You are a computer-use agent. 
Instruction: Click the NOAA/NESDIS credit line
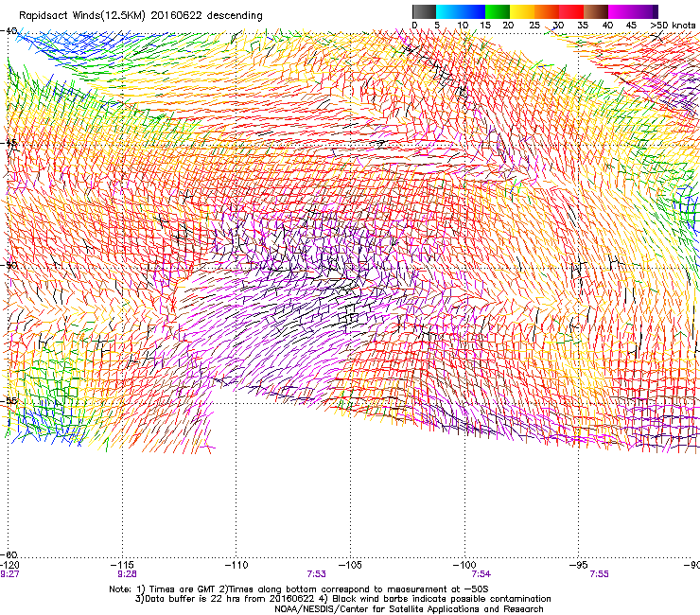click(409, 609)
